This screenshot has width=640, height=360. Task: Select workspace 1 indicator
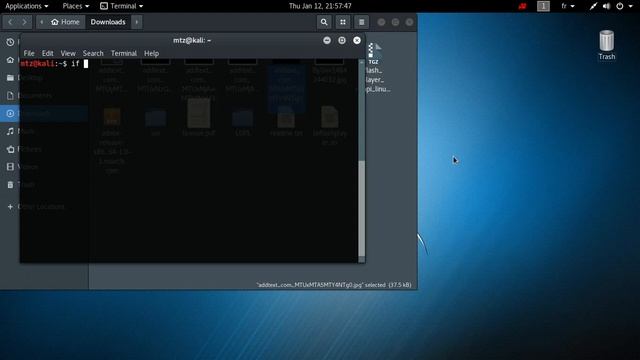[543, 6]
